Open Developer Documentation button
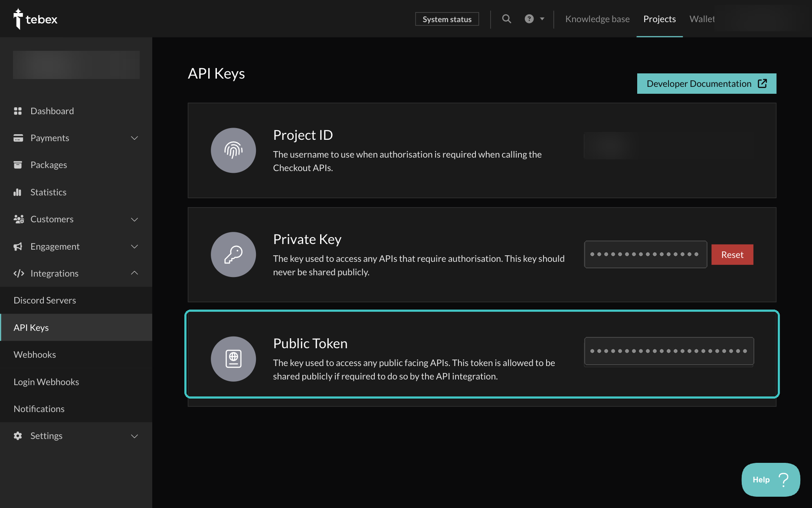Image resolution: width=812 pixels, height=508 pixels. click(707, 83)
